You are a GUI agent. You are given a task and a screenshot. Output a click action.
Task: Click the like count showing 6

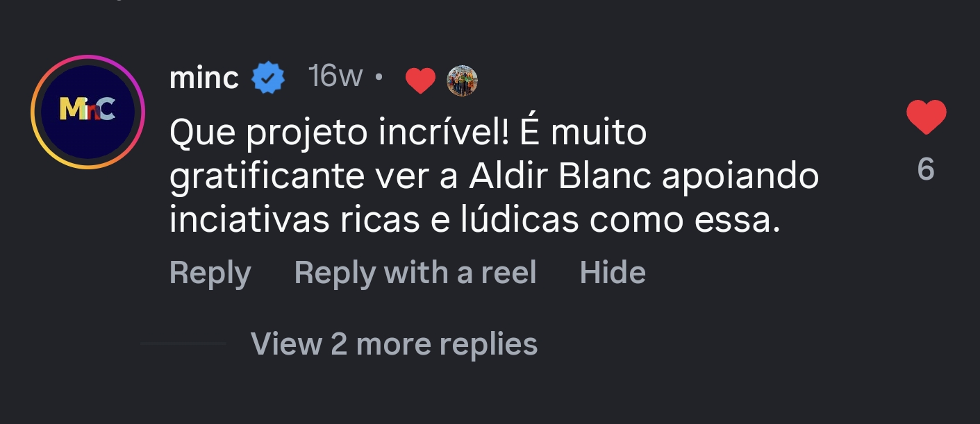(x=927, y=169)
